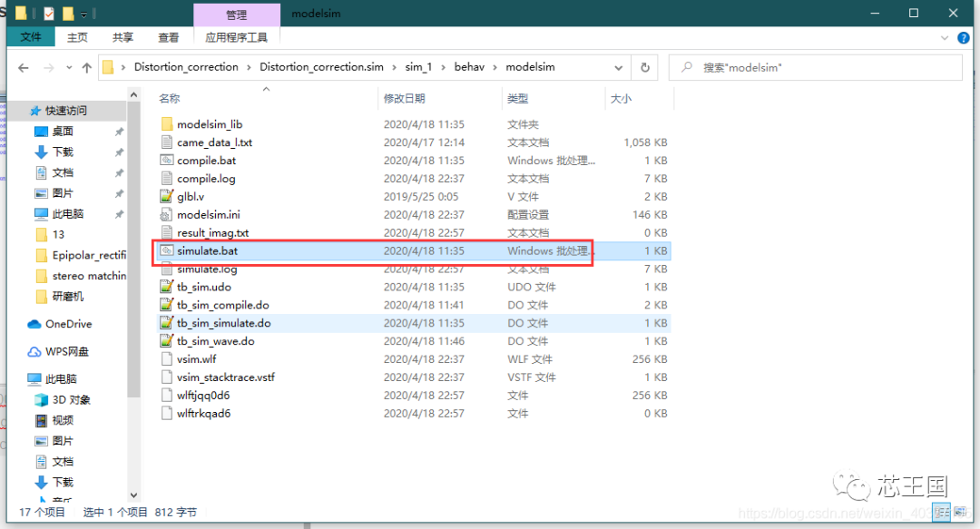The height and width of the screenshot is (529, 980).
Task: Select result_imag.txt file icon
Action: (x=167, y=232)
